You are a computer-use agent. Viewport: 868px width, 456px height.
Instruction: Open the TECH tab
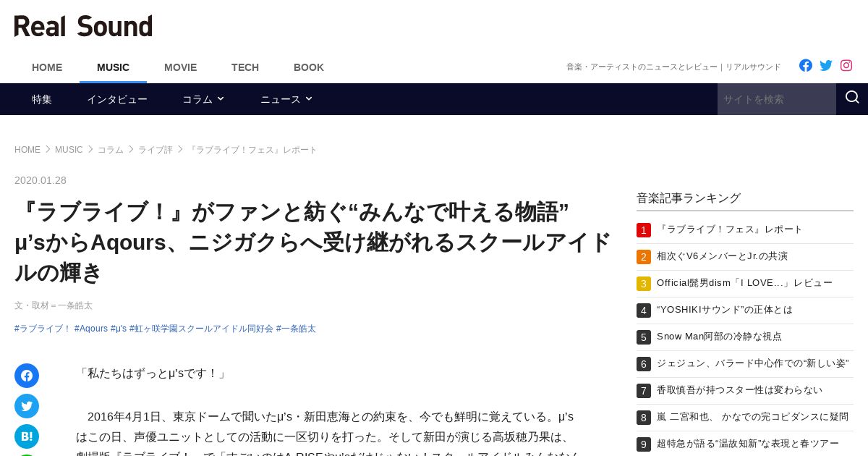coord(245,67)
